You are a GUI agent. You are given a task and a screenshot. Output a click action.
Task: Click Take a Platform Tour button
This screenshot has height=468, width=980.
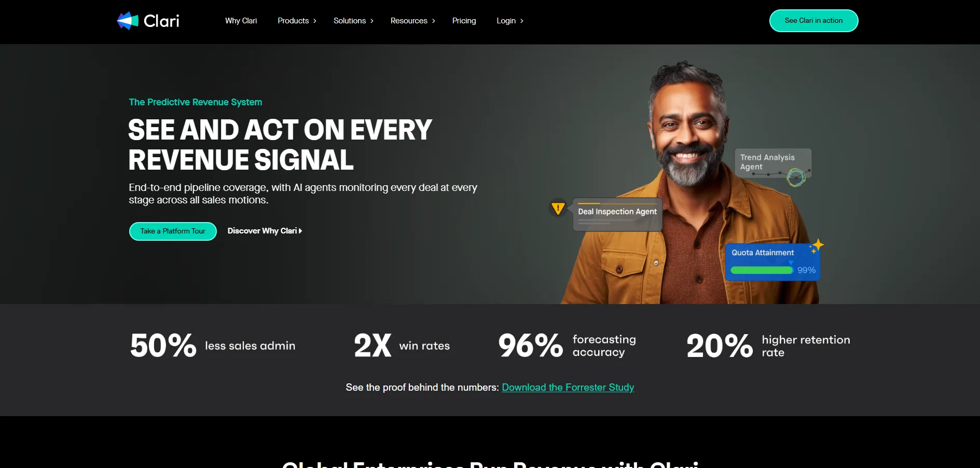(x=173, y=231)
